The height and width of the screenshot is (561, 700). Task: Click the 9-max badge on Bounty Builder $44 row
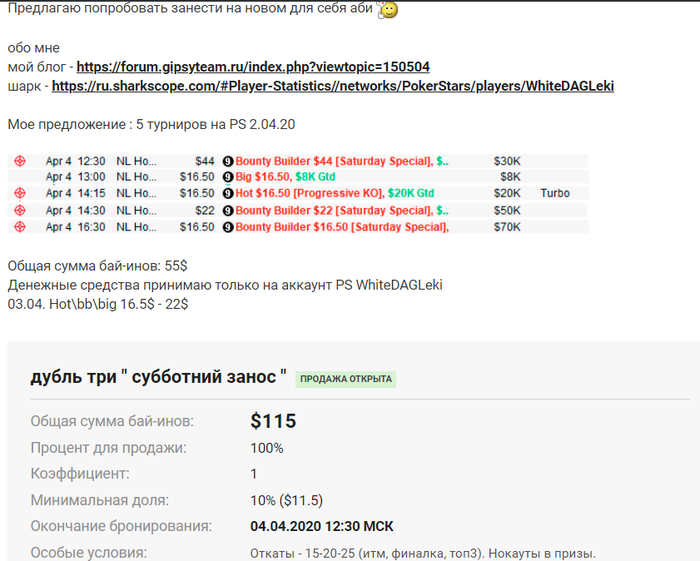tap(228, 161)
